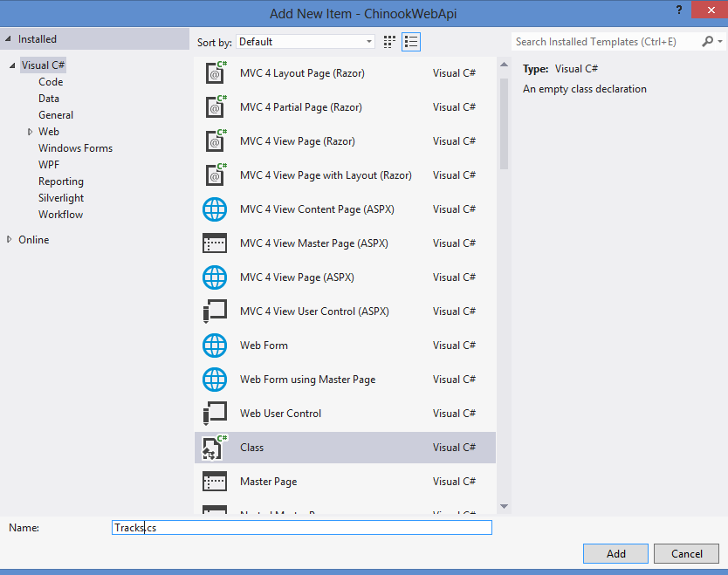Image resolution: width=728 pixels, height=575 pixels.
Task: Select "MVC 4 Partial Page (Razor)" text
Action: click(x=301, y=107)
